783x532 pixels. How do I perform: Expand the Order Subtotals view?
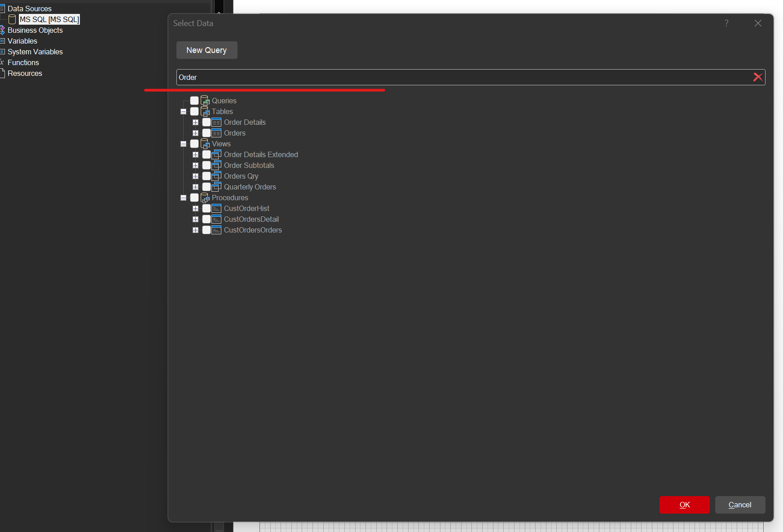point(195,165)
